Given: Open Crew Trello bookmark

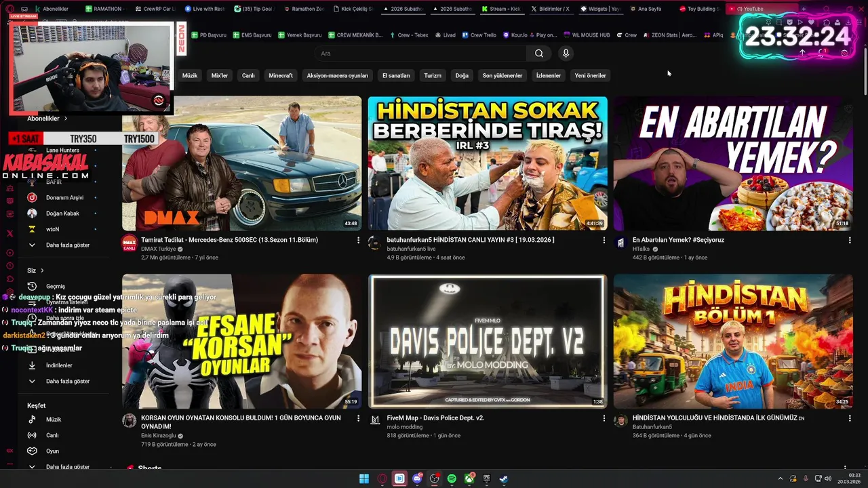Looking at the screenshot, I should pyautogui.click(x=479, y=35).
